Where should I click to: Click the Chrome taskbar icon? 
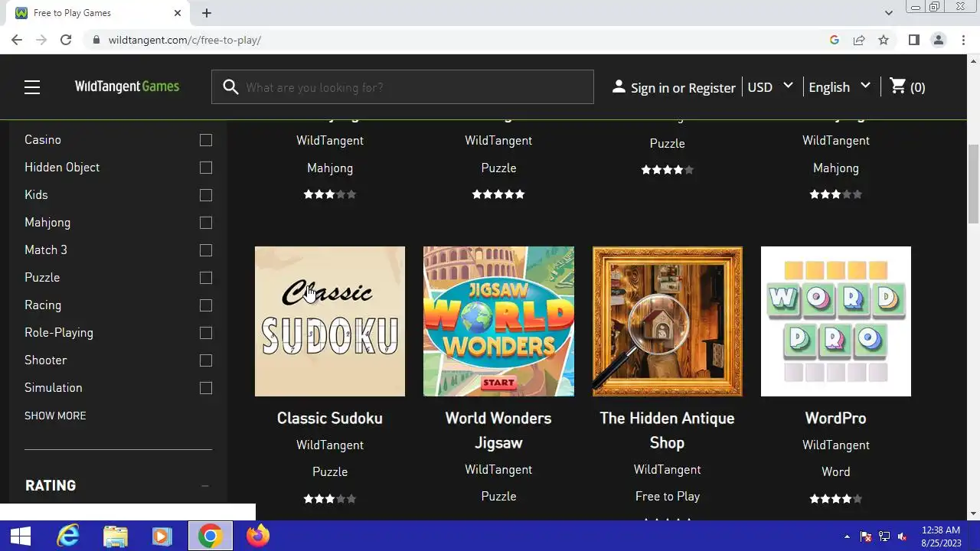(210, 536)
